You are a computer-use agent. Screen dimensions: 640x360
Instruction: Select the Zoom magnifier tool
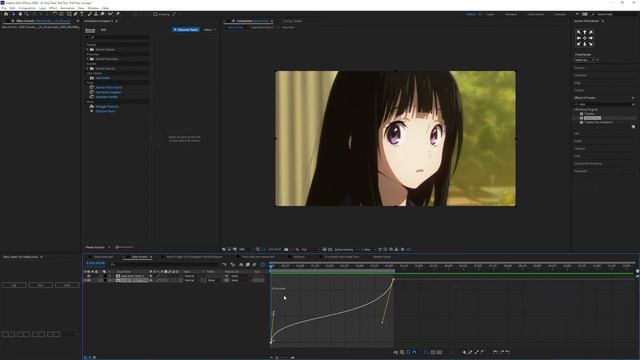tap(27, 14)
